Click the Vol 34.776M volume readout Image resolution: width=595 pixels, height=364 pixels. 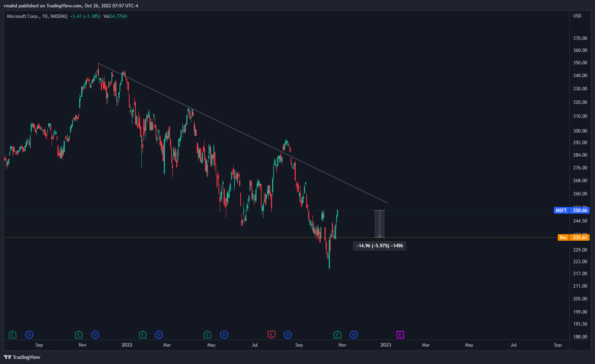pyautogui.click(x=115, y=16)
